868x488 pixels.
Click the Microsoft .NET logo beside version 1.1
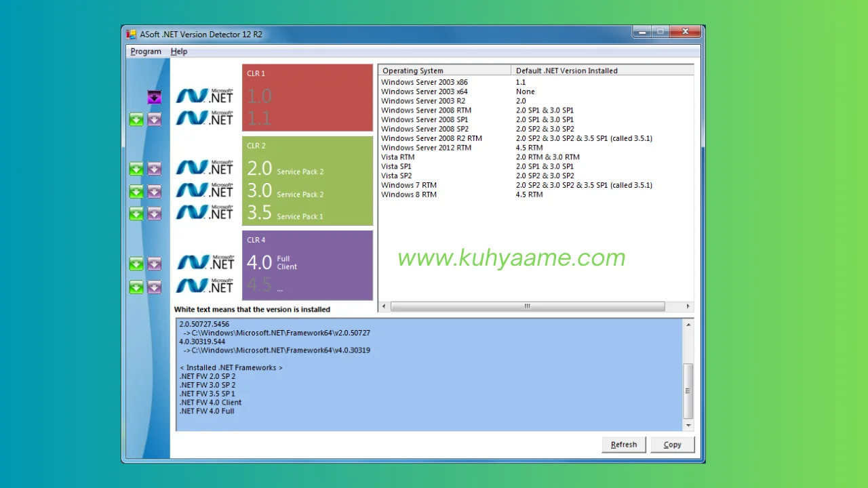click(205, 118)
